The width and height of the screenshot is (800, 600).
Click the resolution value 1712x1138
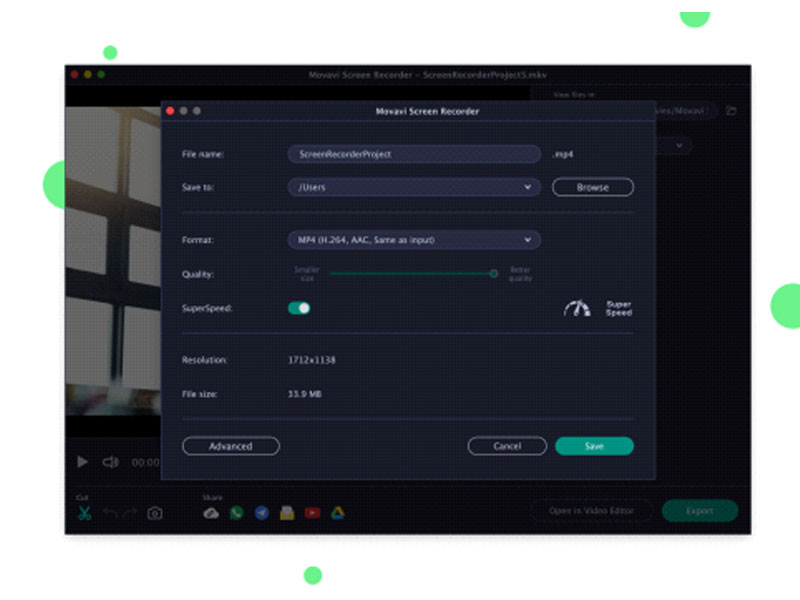click(312, 360)
